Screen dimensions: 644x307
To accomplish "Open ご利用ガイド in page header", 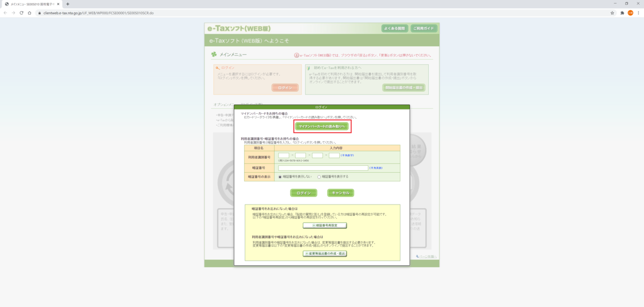I will [424, 28].
